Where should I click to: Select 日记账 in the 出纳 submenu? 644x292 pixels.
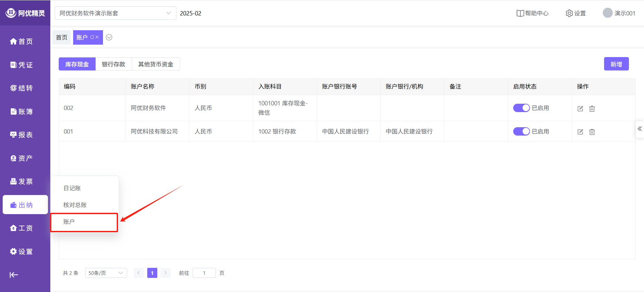point(72,188)
